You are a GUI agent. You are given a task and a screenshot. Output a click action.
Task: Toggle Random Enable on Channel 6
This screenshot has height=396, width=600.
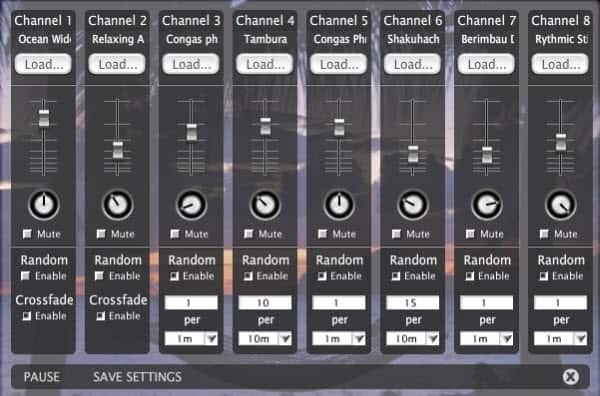(396, 276)
